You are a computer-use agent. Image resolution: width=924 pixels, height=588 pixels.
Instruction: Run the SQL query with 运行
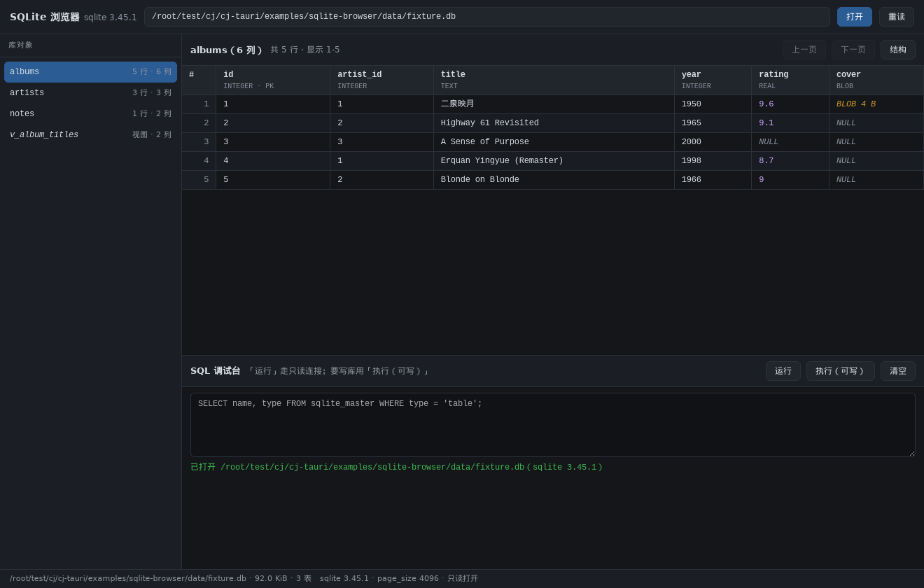pos(783,371)
